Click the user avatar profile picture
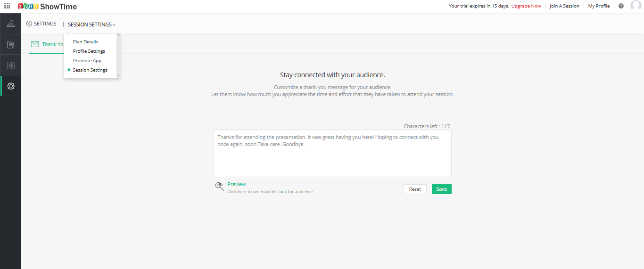644x269 pixels. [636, 6]
